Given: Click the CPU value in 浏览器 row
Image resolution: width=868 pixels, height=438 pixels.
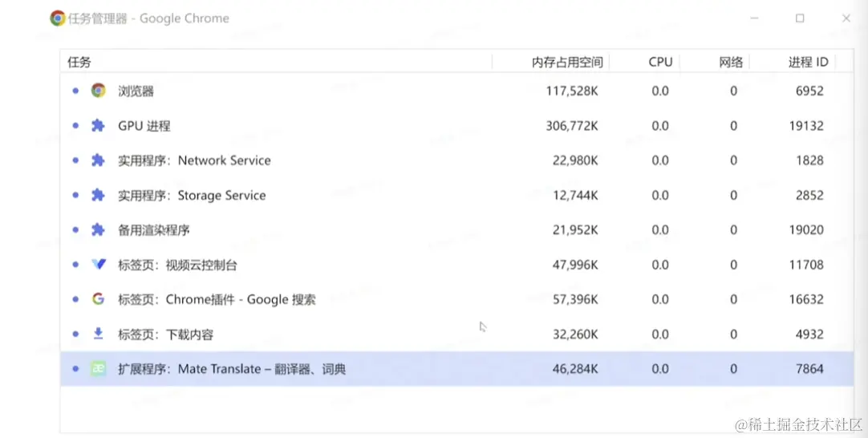Looking at the screenshot, I should 660,91.
